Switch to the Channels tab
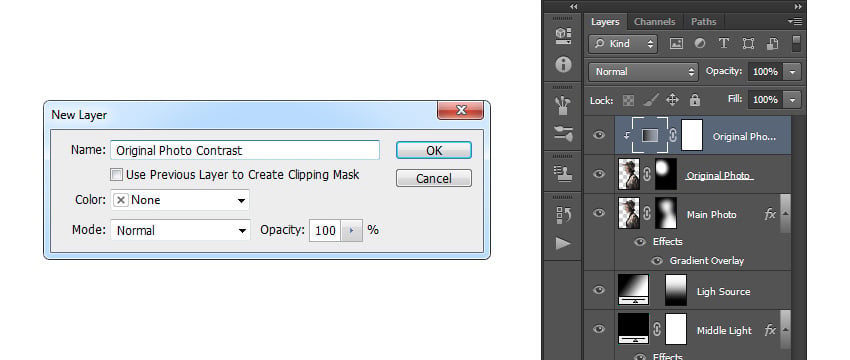Screen dimensions: 850x360 (654, 22)
